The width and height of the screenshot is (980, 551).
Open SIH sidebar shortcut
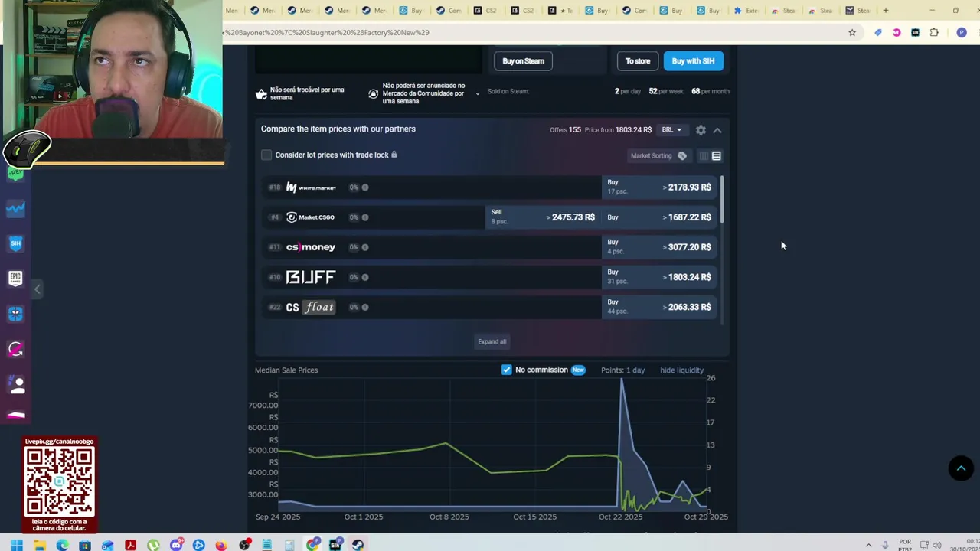(16, 243)
